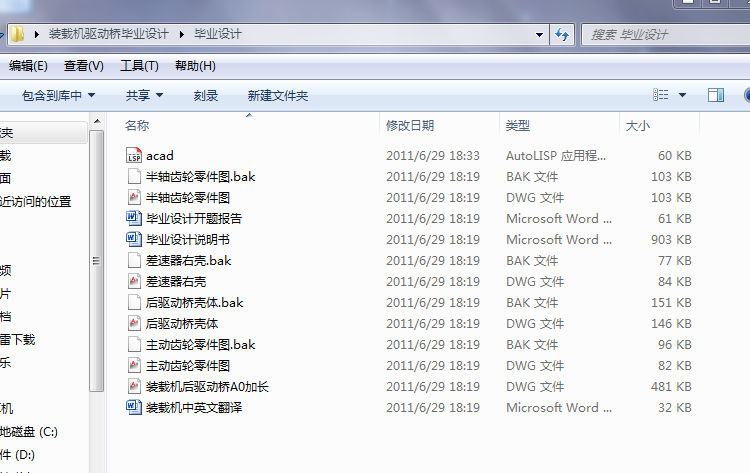Select the blank icon of 差速器右壳.bak
Screen dimensions: 750x473
point(134,261)
